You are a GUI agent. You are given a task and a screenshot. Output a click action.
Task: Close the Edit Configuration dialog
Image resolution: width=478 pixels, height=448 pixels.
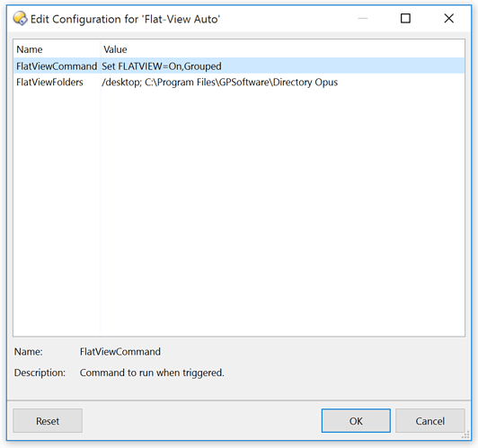click(448, 18)
